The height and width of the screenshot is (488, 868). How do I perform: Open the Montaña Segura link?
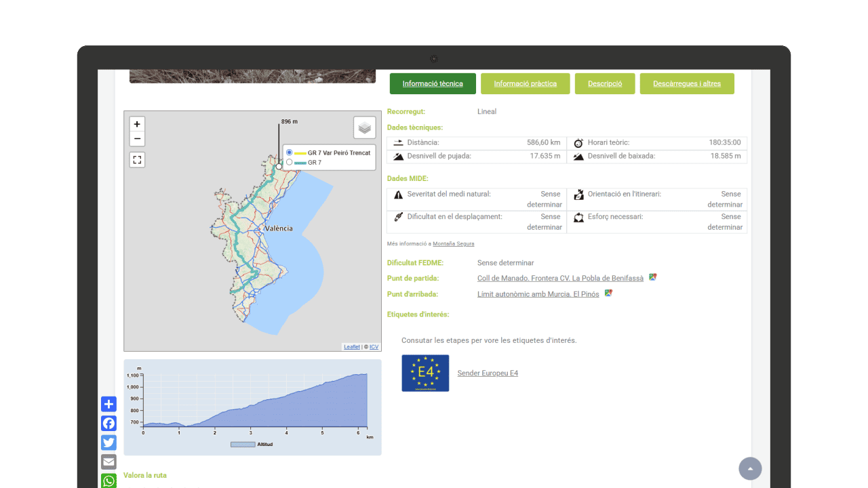453,243
